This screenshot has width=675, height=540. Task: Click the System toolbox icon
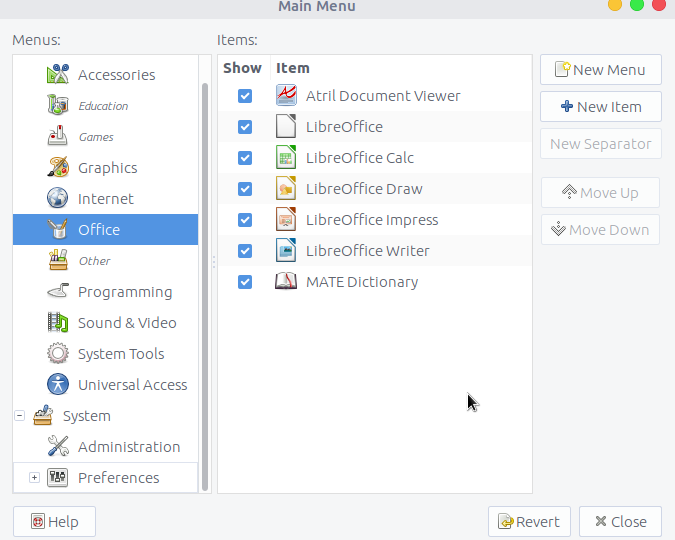(43, 416)
